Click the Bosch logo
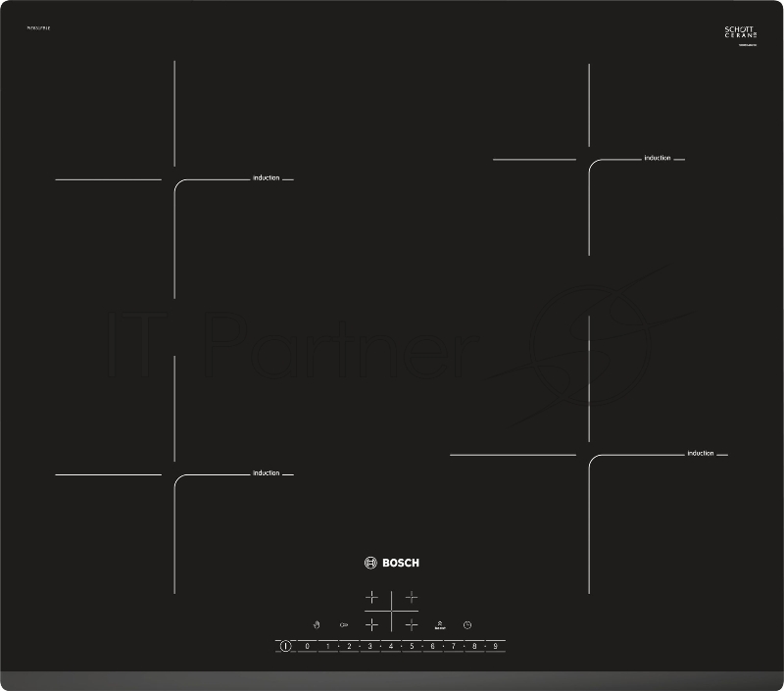Screen dimensions: 784x691 click(x=392, y=563)
